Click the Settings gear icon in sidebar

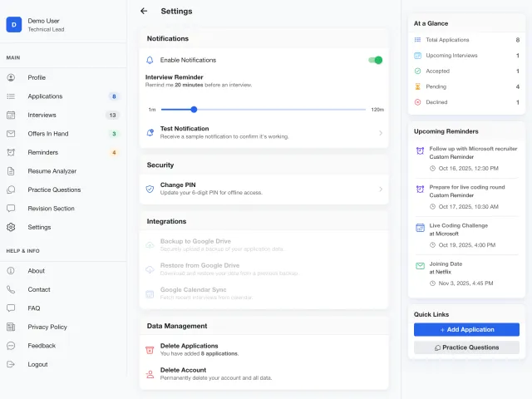pyautogui.click(x=11, y=227)
